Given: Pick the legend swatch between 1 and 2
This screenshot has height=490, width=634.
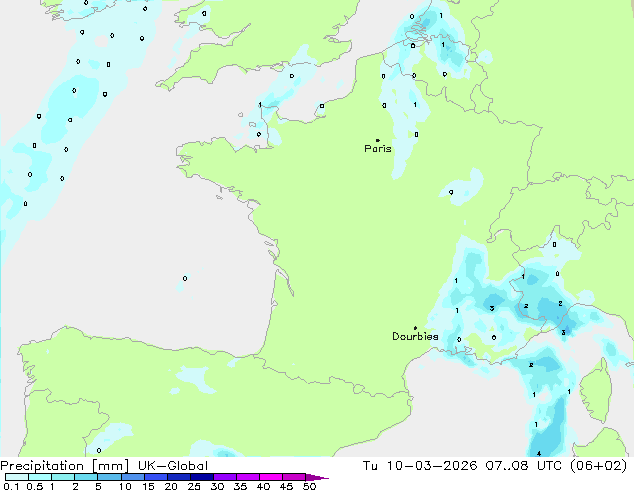Looking at the screenshot, I should (x=63, y=477).
